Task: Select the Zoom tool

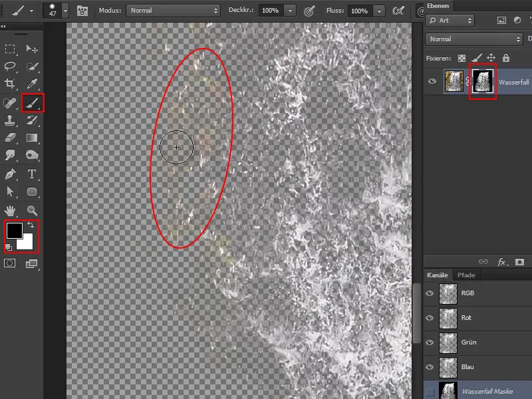Action: 32,211
